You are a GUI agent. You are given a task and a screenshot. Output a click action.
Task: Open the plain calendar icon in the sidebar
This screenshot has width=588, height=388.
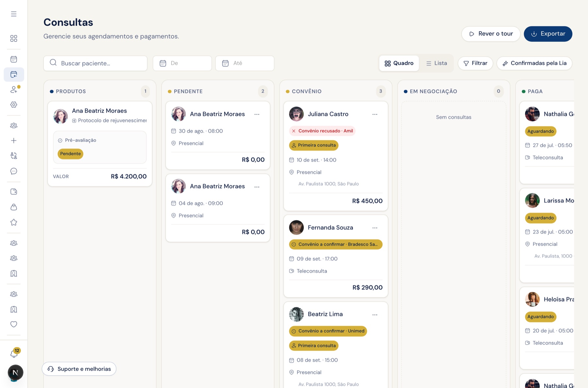tap(14, 59)
